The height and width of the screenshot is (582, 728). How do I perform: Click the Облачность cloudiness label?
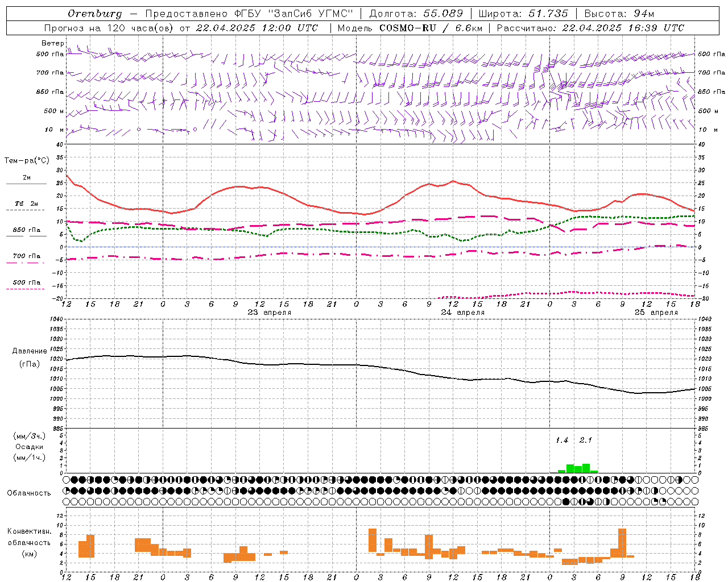pos(29,493)
